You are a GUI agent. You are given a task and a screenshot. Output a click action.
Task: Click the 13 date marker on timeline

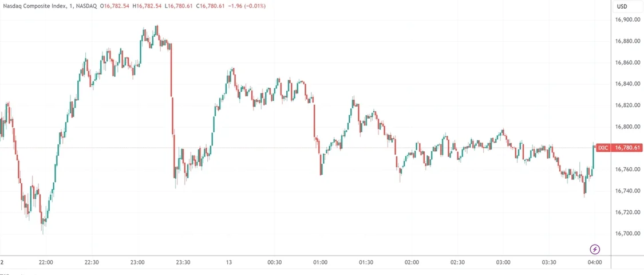[229, 262]
